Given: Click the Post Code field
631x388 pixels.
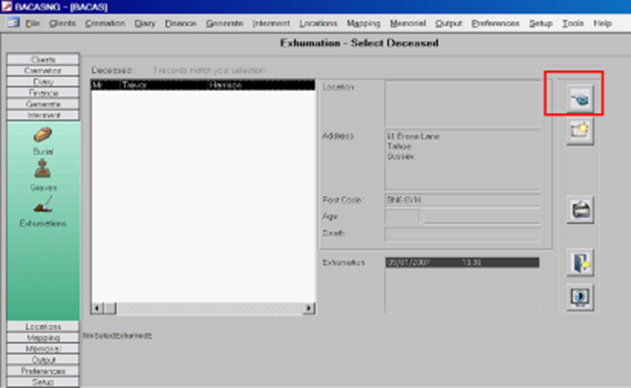Looking at the screenshot, I should (462, 200).
